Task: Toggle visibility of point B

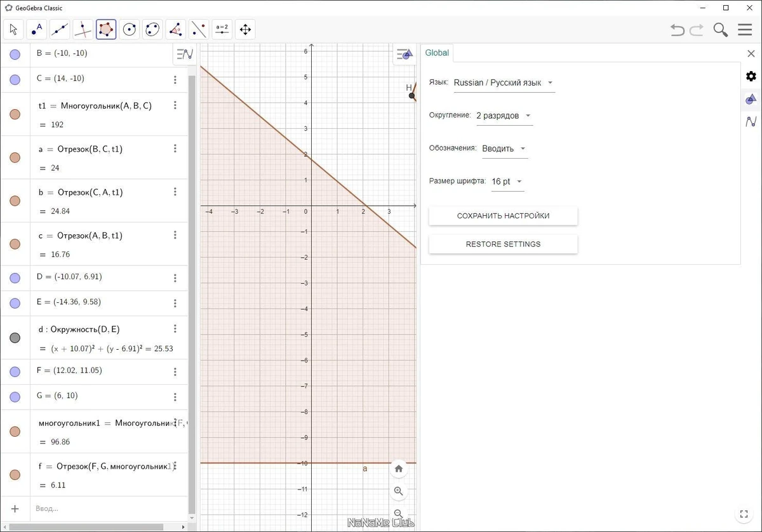Action: coord(15,55)
